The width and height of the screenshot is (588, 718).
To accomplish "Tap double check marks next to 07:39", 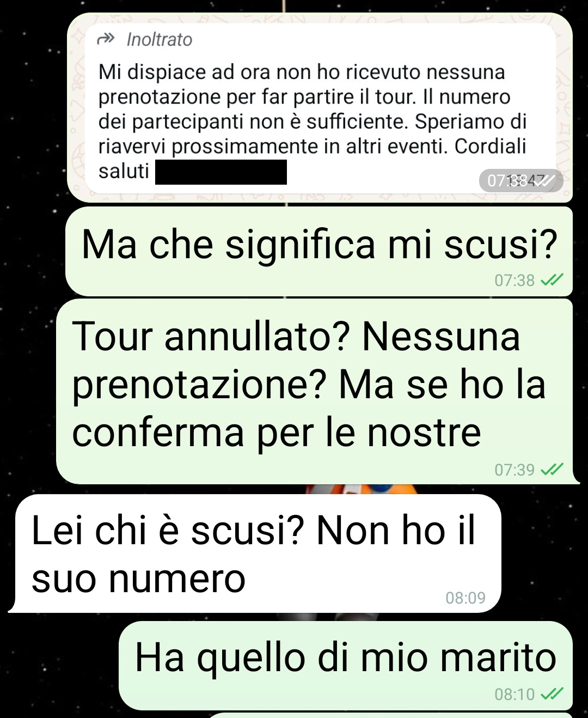I will point(552,470).
